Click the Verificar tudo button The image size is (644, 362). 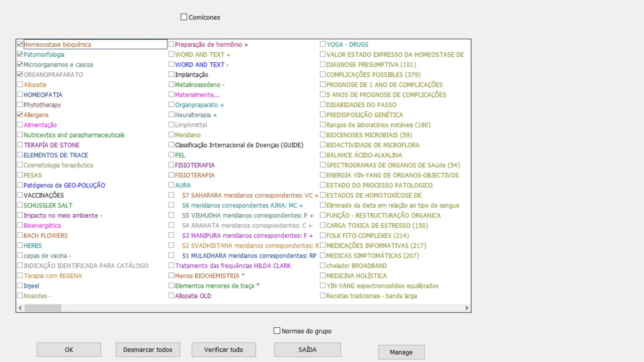(x=224, y=350)
